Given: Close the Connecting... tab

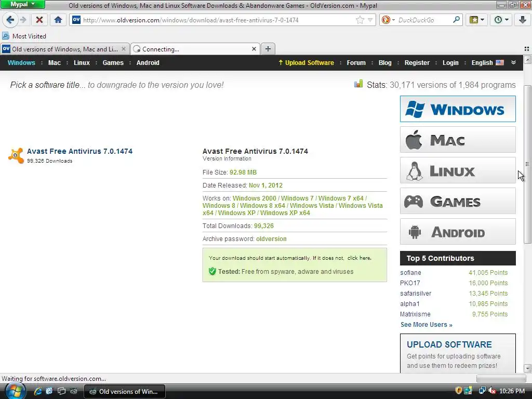Looking at the screenshot, I should [254, 49].
